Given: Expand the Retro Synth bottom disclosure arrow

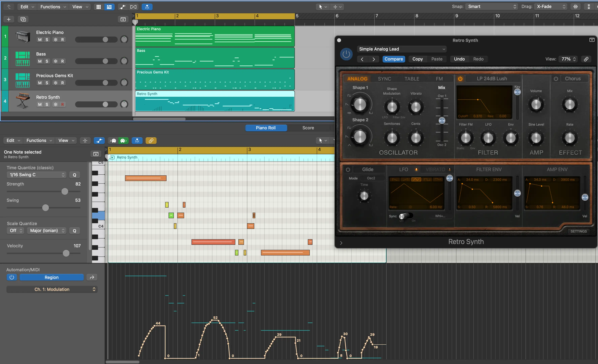Looking at the screenshot, I should (x=341, y=243).
